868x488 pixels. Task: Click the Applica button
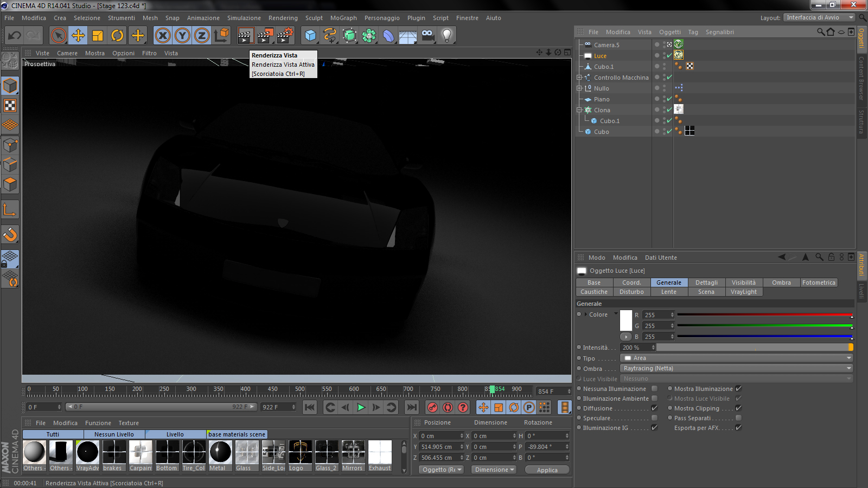(x=547, y=470)
